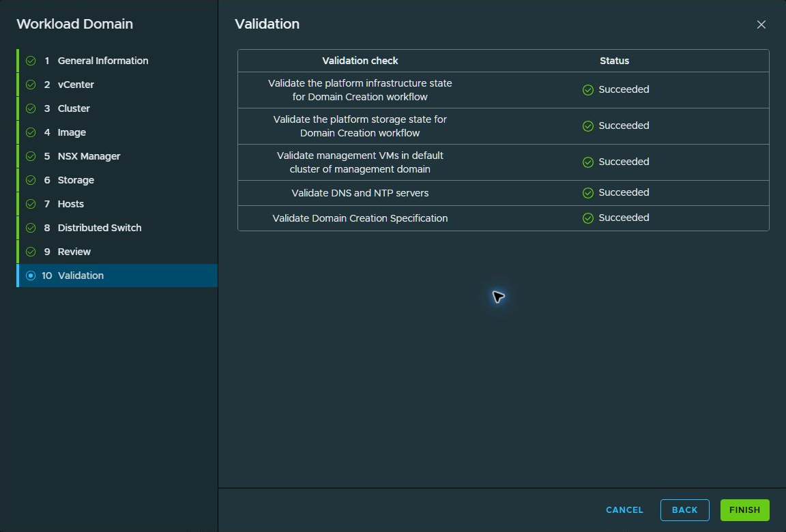Click the success icon for DNS and NTP servers
The width and height of the screenshot is (786, 532).
click(588, 193)
